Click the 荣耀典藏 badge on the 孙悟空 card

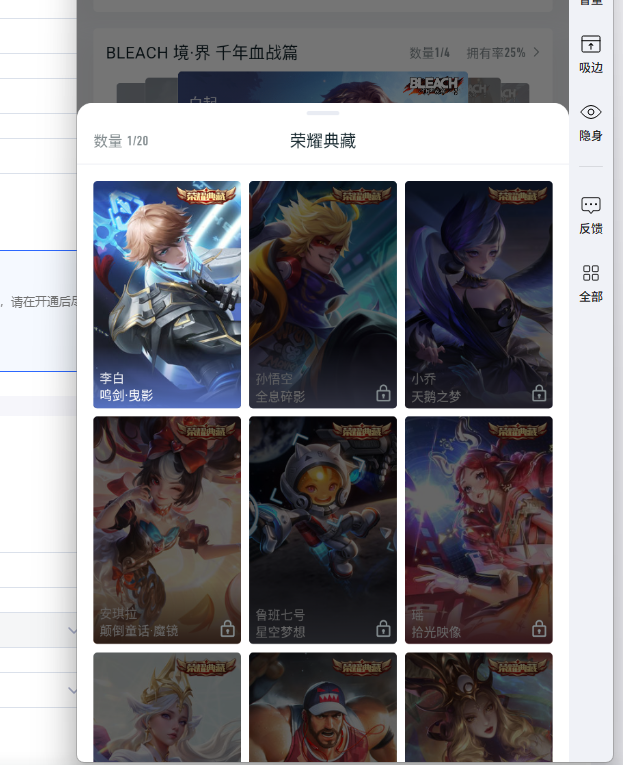click(362, 195)
